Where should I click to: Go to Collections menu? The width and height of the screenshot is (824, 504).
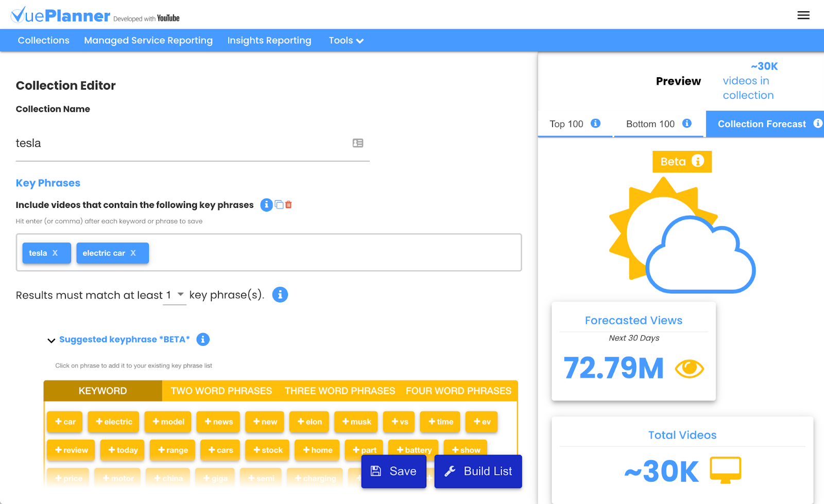click(44, 40)
